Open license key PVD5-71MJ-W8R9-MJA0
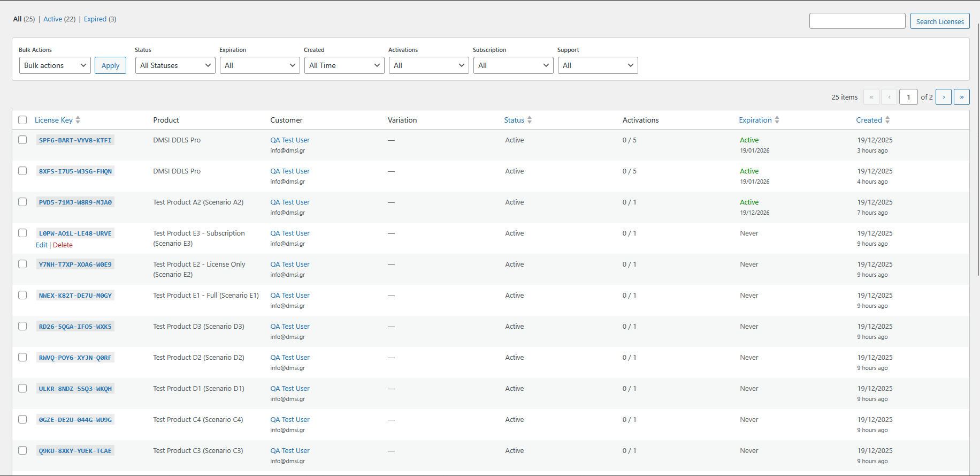 [75, 202]
